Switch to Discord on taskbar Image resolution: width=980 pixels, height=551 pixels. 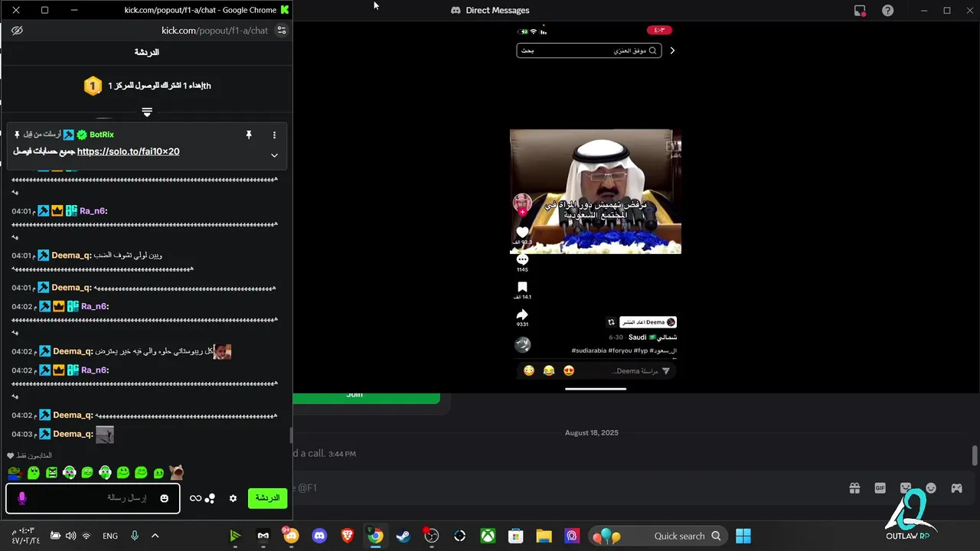point(319,536)
